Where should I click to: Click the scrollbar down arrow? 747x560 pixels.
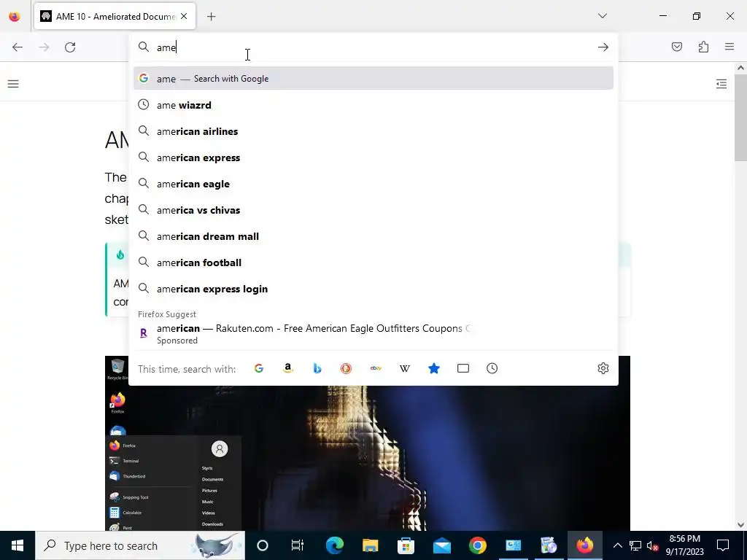[740, 525]
